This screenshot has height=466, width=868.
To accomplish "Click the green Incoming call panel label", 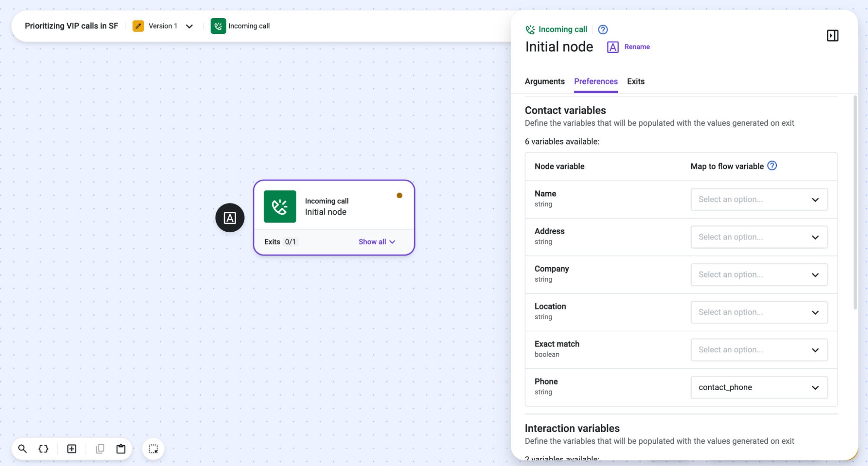I will coord(563,30).
